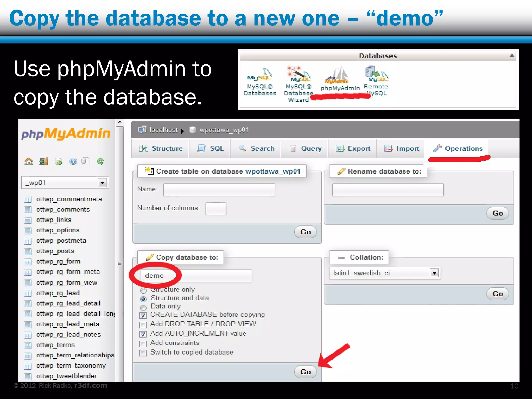Open the ottwp_term_taxonomy table
The height and width of the screenshot is (399, 532).
pos(71,366)
